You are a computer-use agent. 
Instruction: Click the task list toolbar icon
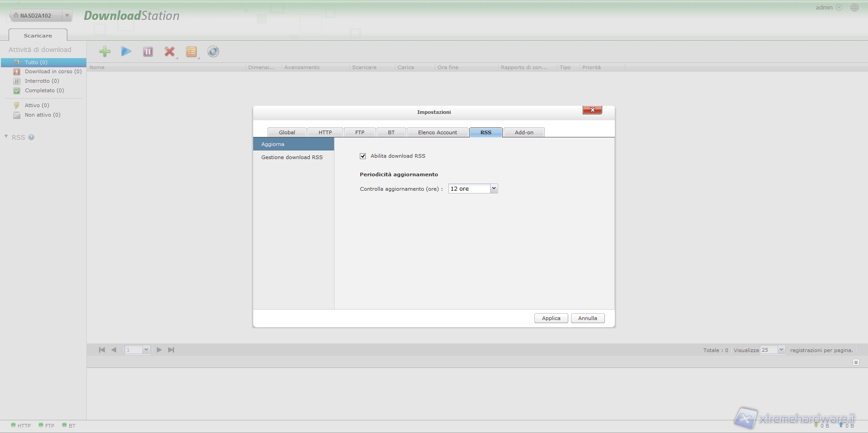(191, 52)
